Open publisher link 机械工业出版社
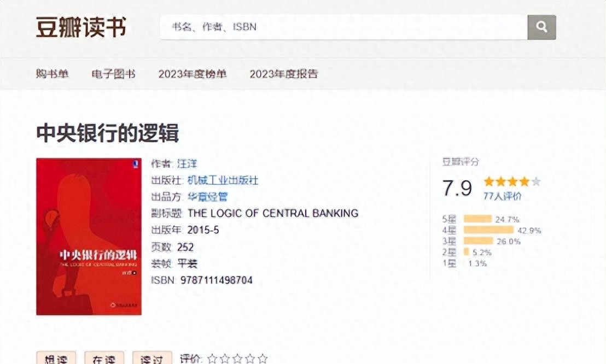This screenshot has width=606, height=364. (x=223, y=180)
